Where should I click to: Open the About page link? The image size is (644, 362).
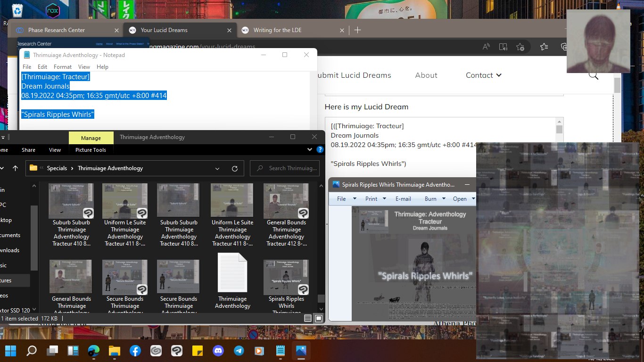[x=426, y=75]
